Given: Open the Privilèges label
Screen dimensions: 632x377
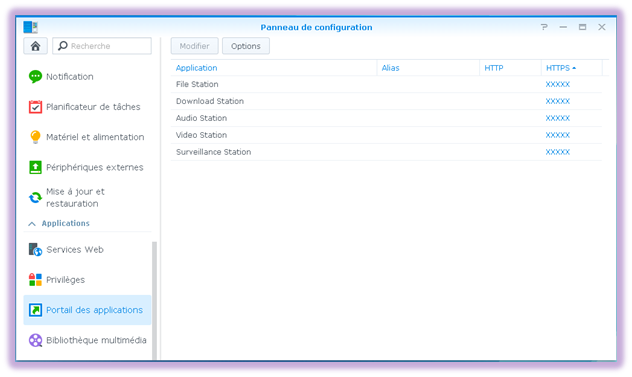Looking at the screenshot, I should tap(66, 280).
